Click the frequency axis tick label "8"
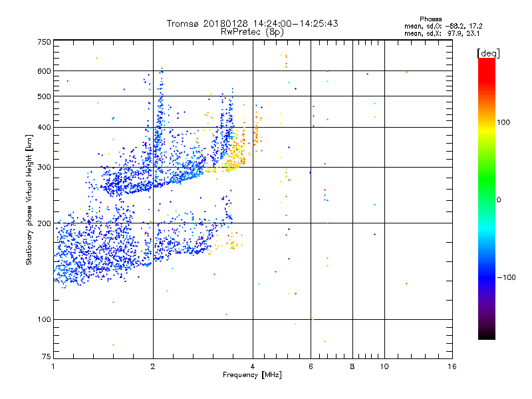Image resolution: width=532 pixels, height=399 pixels. (x=352, y=366)
